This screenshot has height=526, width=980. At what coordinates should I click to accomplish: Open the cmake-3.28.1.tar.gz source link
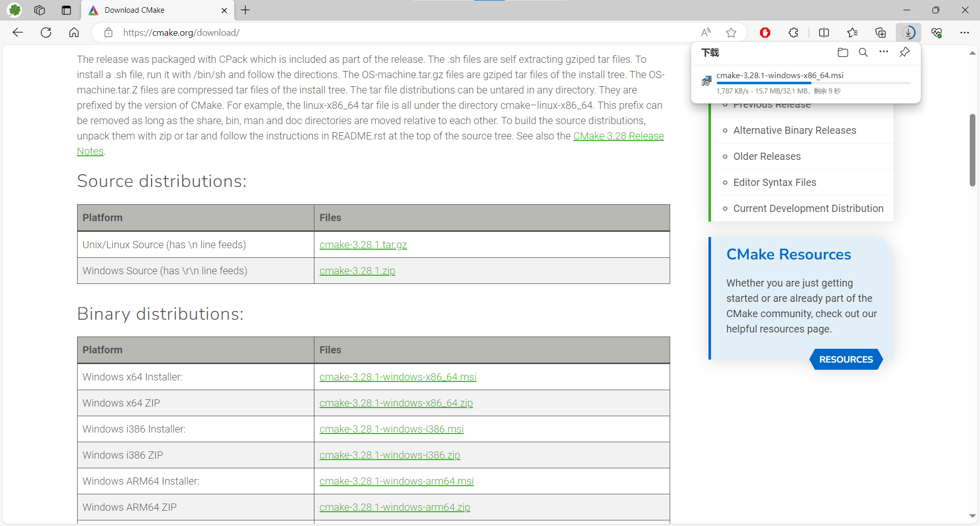(x=363, y=245)
